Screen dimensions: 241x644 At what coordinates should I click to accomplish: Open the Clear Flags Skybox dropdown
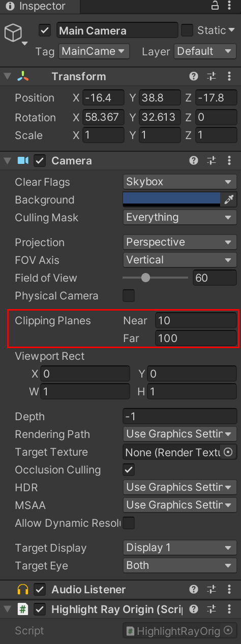[x=180, y=182]
